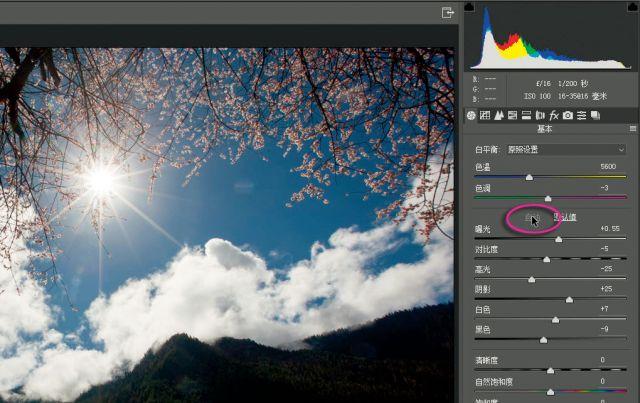Click the ISO 100 exposure info text
Image resolution: width=640 pixels, height=403 pixels.
coord(538,96)
